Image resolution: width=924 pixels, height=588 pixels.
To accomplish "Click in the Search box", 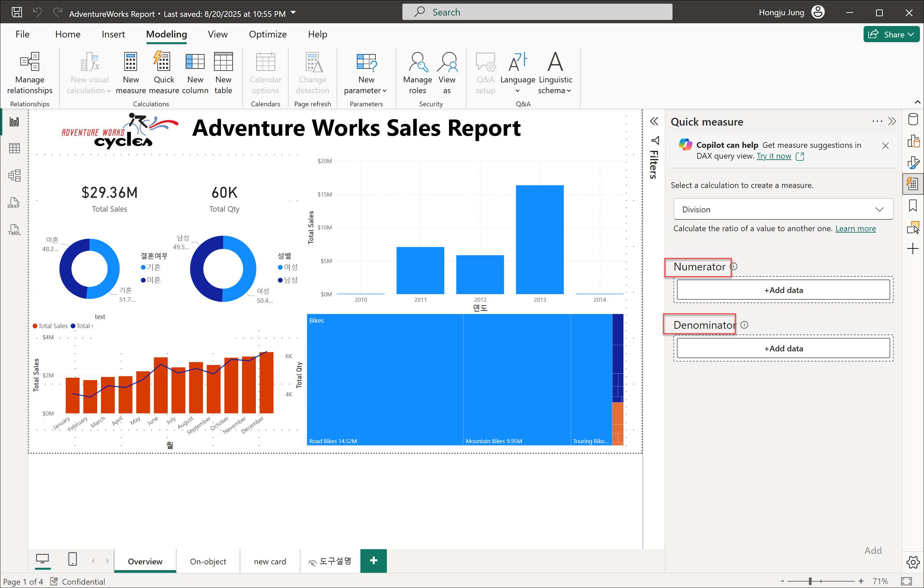I will coord(537,12).
